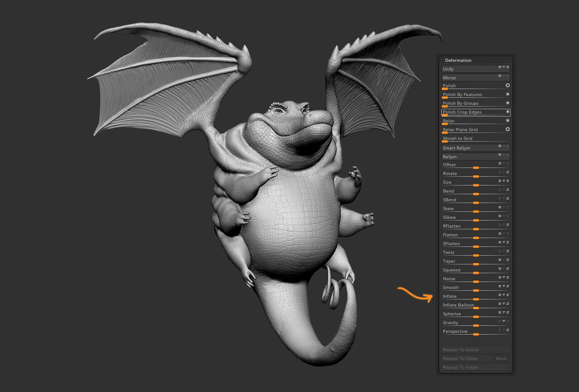This screenshot has height=392, width=579.
Task: Click the Gravity slider handle
Action: 476,325
